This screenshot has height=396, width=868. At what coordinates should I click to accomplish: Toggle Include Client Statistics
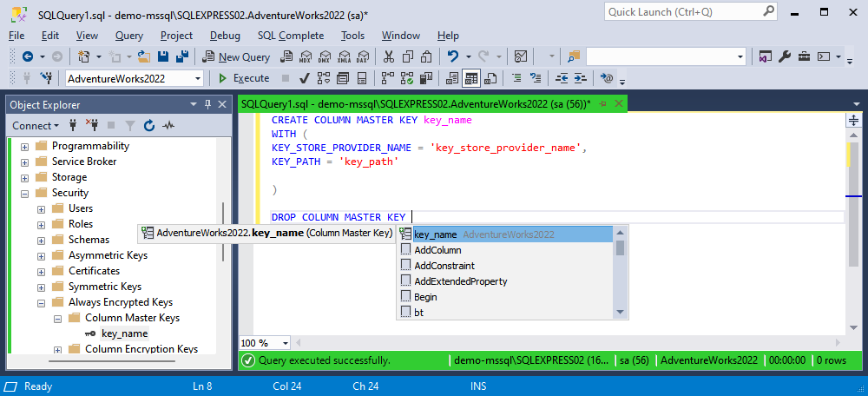[x=426, y=78]
